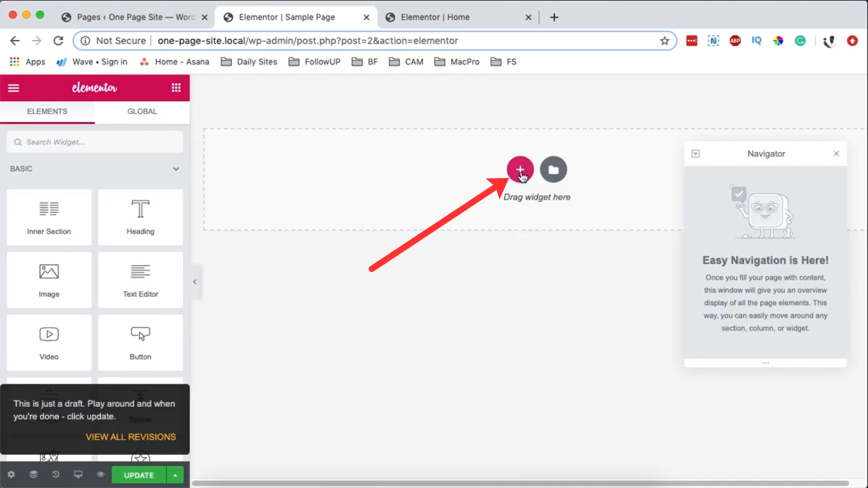868x488 pixels.
Task: Add new section with plus button
Action: pyautogui.click(x=520, y=170)
